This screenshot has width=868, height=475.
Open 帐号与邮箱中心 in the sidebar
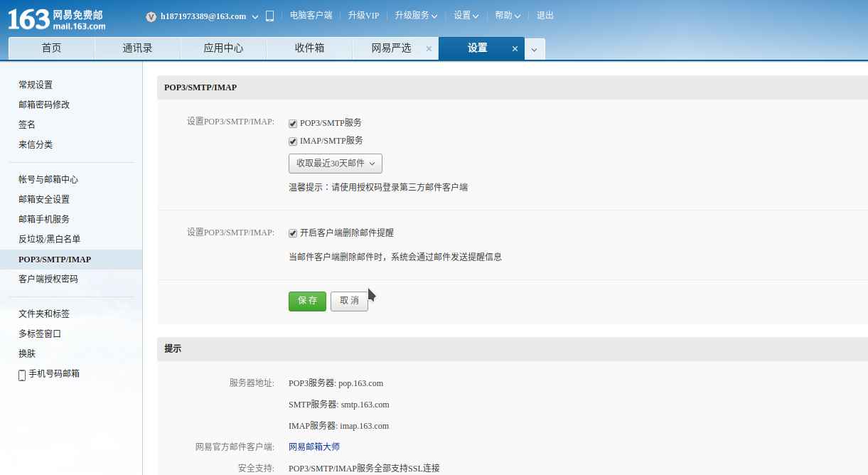pos(48,179)
